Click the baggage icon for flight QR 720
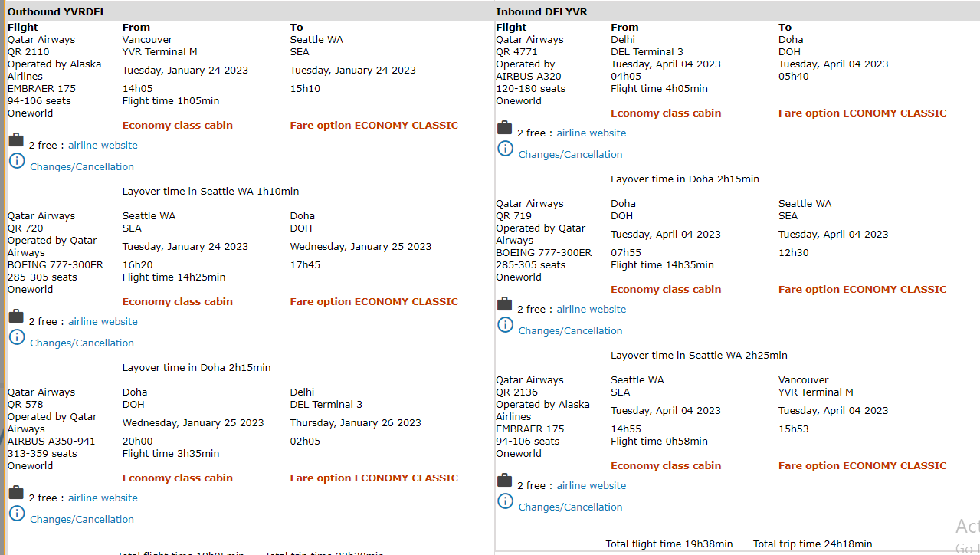Screen dimensions: 980x555 click(16, 317)
